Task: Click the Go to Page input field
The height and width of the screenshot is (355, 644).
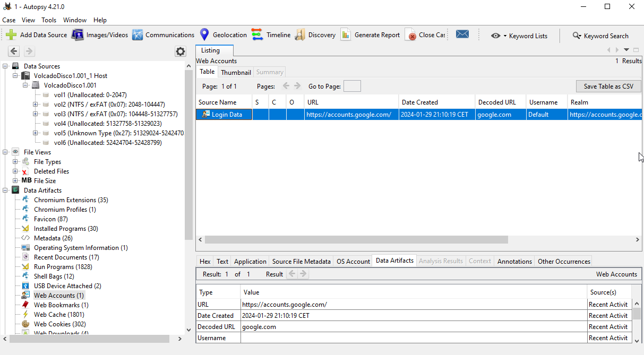Action: [352, 86]
